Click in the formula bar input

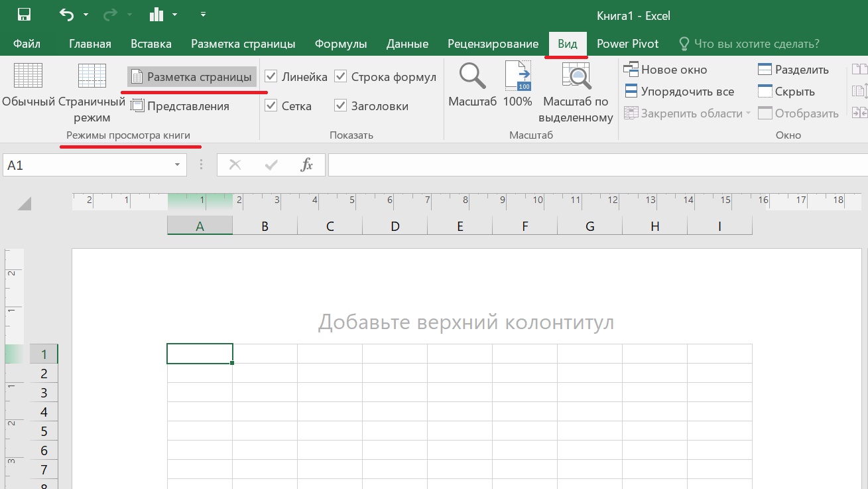pyautogui.click(x=597, y=165)
